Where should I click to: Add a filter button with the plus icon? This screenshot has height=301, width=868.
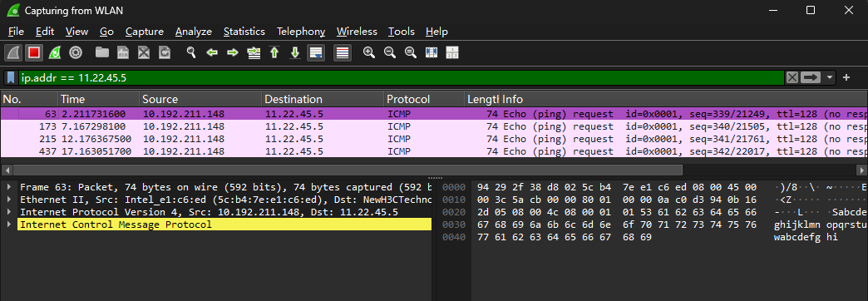point(846,77)
